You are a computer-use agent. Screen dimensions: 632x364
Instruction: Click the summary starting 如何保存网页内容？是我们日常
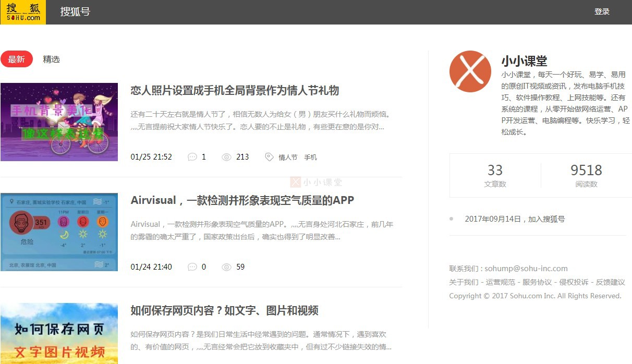tap(261, 341)
